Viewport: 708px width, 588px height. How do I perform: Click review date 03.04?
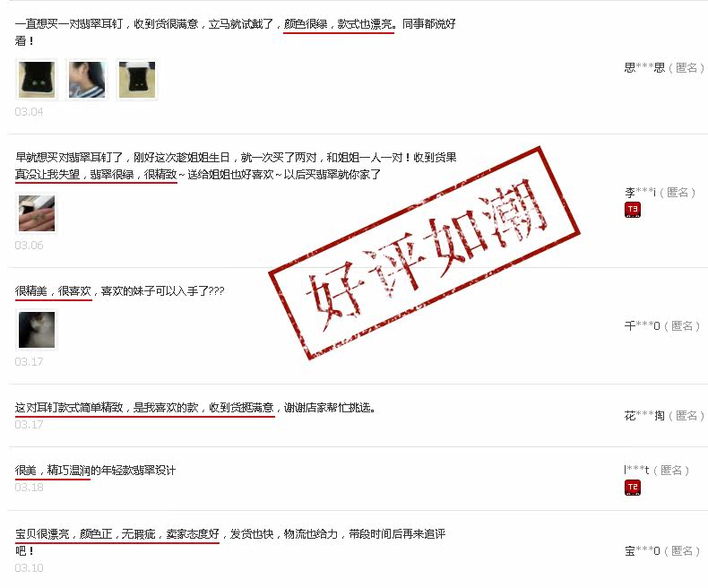29,111
